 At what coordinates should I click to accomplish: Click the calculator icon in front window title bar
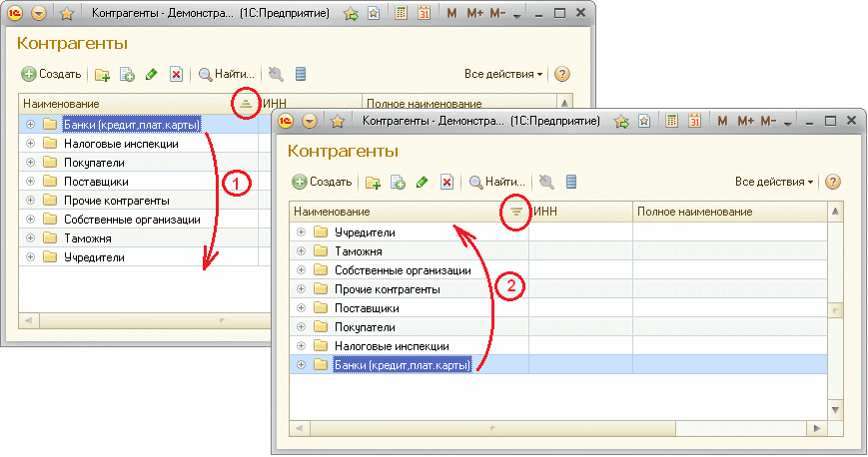672,121
